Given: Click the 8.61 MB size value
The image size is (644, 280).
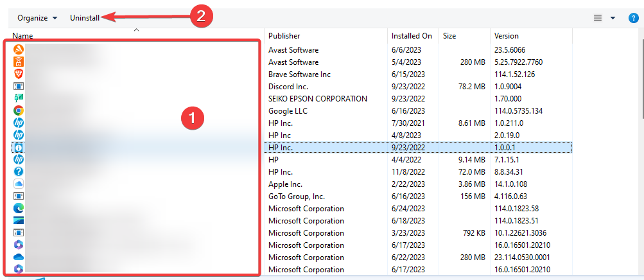Looking at the screenshot, I should (x=471, y=123).
